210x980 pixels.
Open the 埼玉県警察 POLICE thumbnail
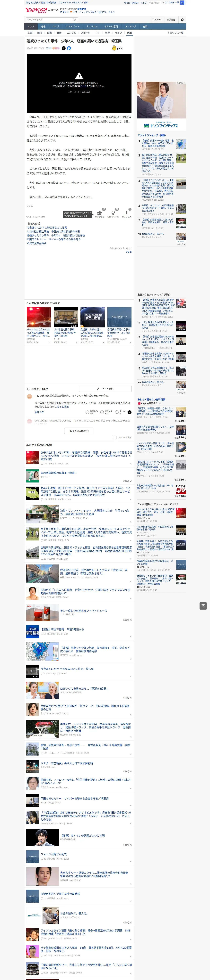coord(93,317)
